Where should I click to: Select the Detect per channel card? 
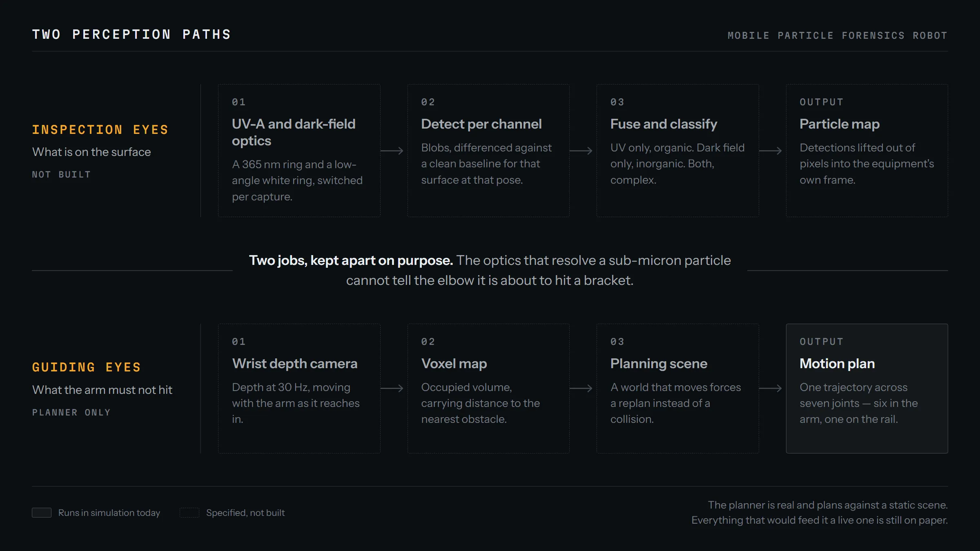(488, 151)
